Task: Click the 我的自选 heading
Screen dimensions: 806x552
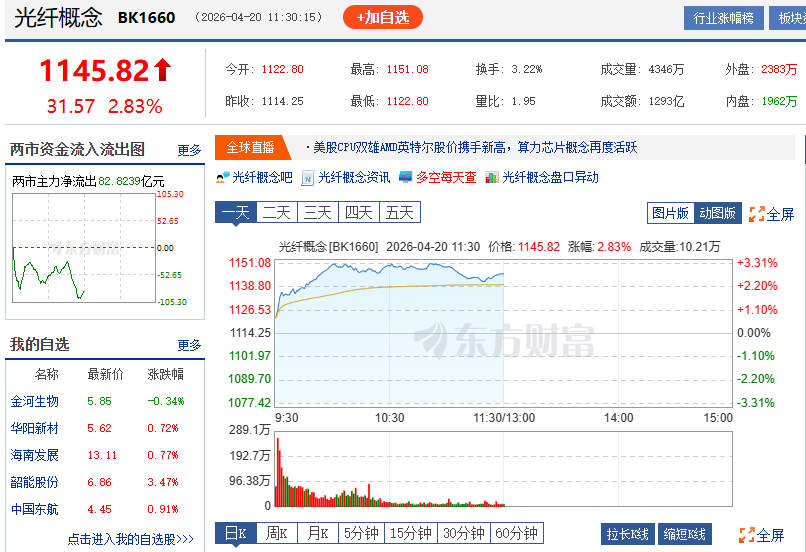Action: point(40,344)
